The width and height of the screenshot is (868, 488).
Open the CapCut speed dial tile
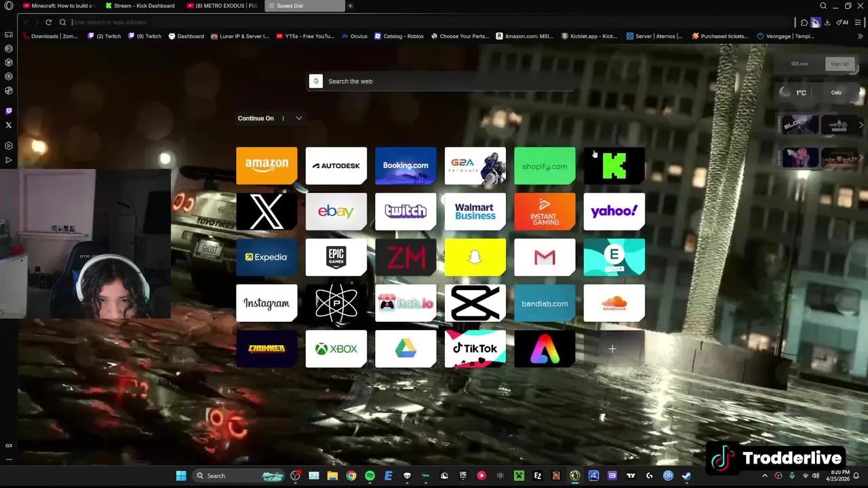(x=475, y=303)
